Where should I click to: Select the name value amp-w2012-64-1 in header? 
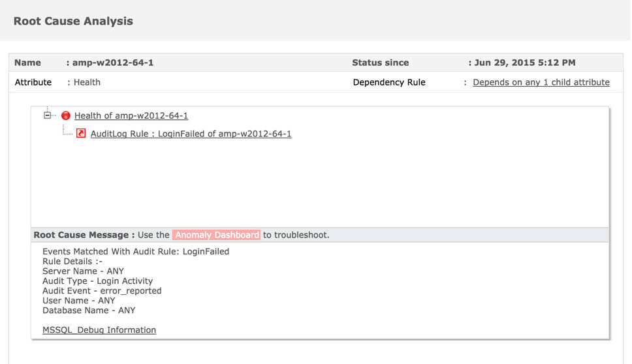pyautogui.click(x=113, y=63)
